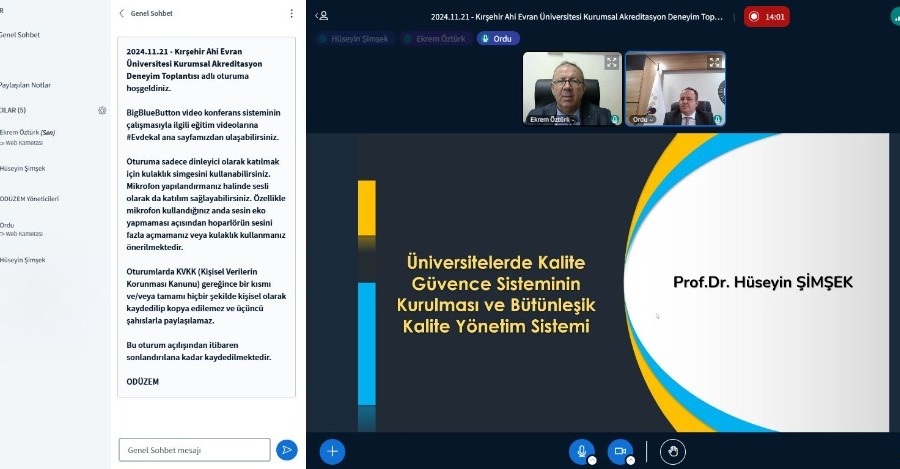Click the KVKK paragraph in the welcome message
This screenshot has width=900, height=469.
[206, 296]
